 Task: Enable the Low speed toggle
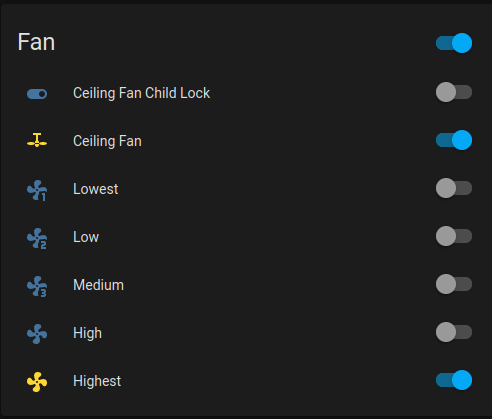click(454, 236)
